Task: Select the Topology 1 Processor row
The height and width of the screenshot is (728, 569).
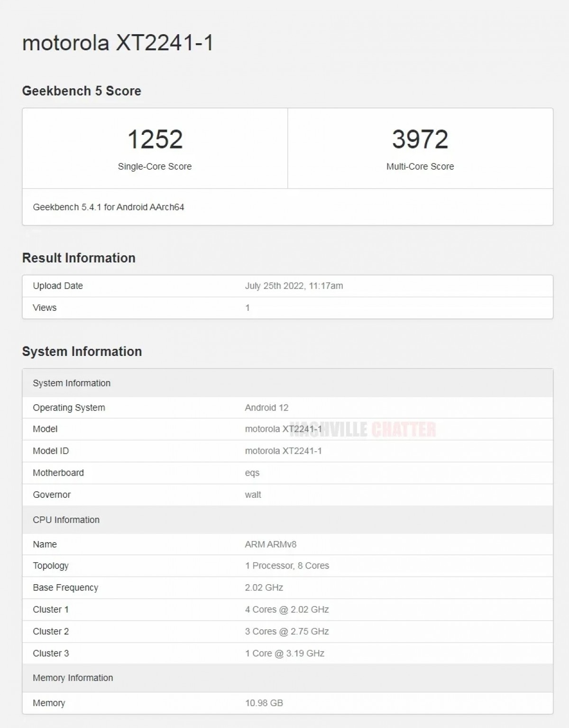Action: 287,566
